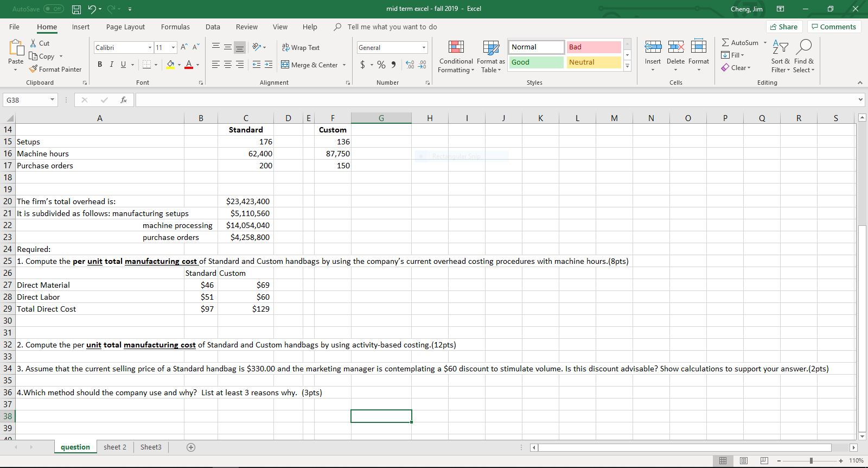868x468 pixels.
Task: Open the AutoSum dropdown arrow
Action: pyautogui.click(x=765, y=43)
